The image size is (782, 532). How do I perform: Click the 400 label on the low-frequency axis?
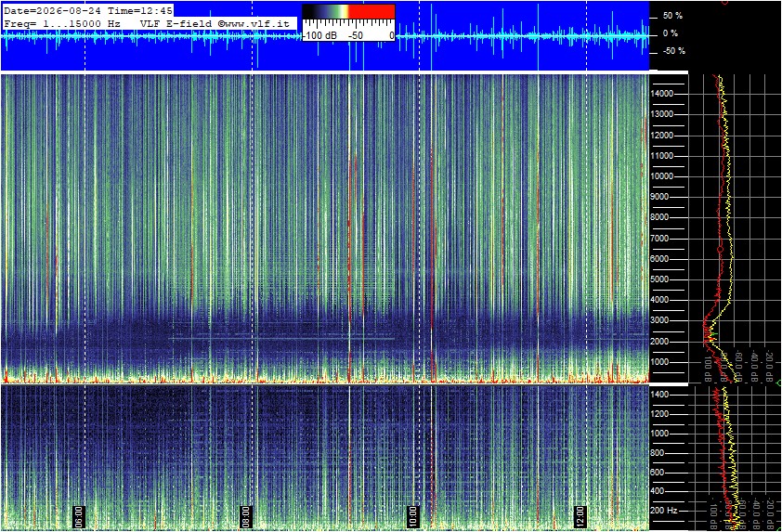(x=657, y=491)
